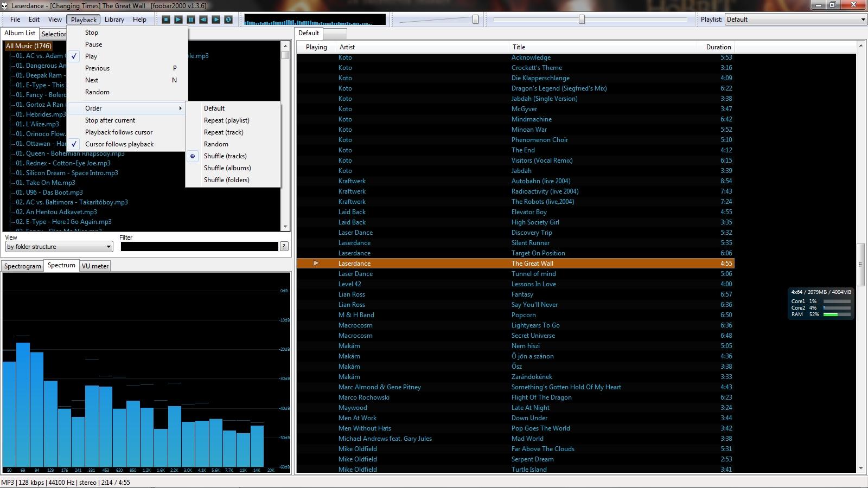Sort playlist by the Duration column header

tap(716, 47)
